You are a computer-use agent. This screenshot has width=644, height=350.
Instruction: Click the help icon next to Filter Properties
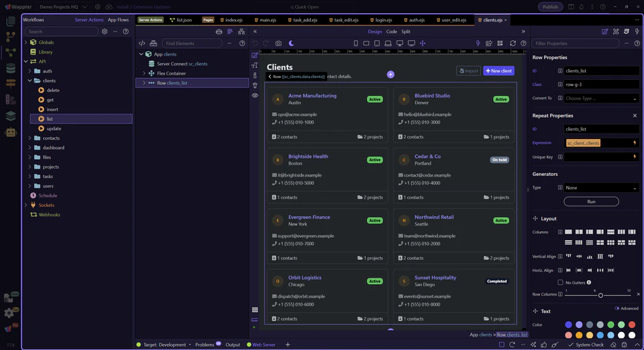click(637, 43)
